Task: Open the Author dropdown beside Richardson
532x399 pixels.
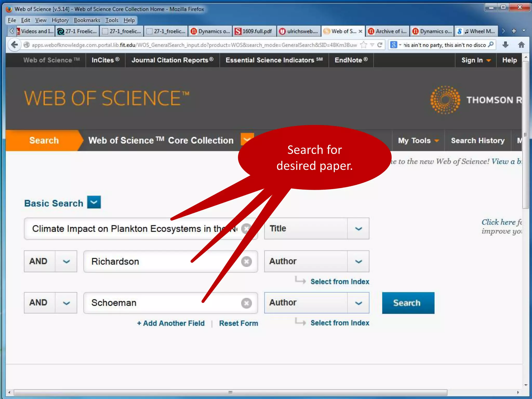Action: point(358,261)
